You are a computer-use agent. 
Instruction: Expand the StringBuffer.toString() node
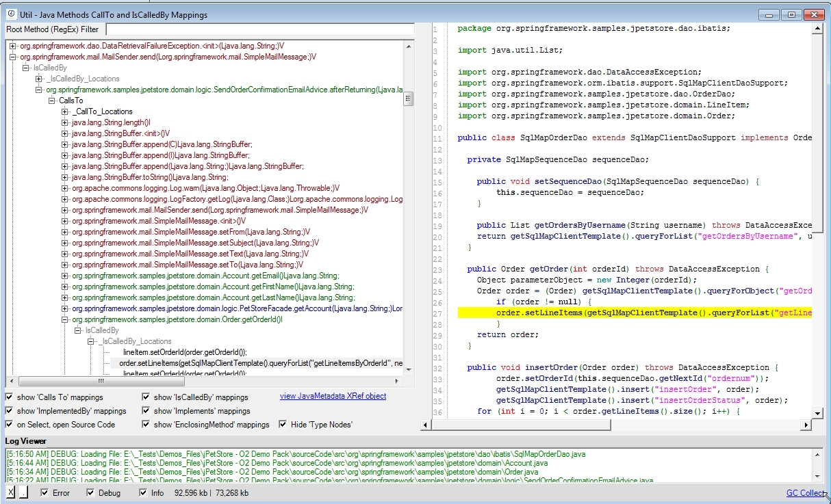[x=64, y=177]
